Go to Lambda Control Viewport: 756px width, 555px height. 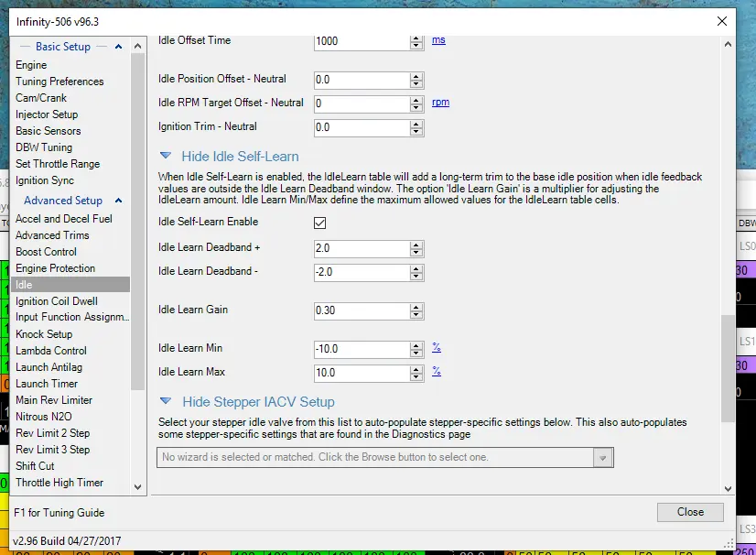tap(51, 351)
